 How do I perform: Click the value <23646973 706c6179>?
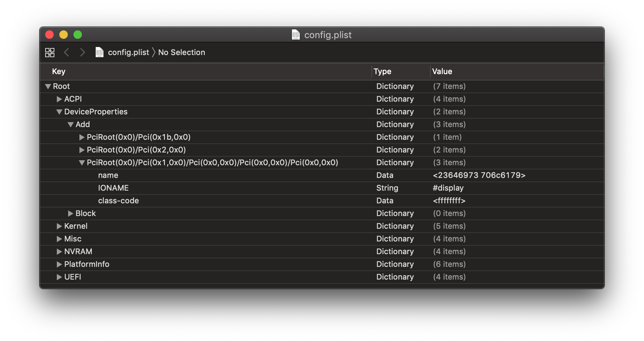coord(479,175)
